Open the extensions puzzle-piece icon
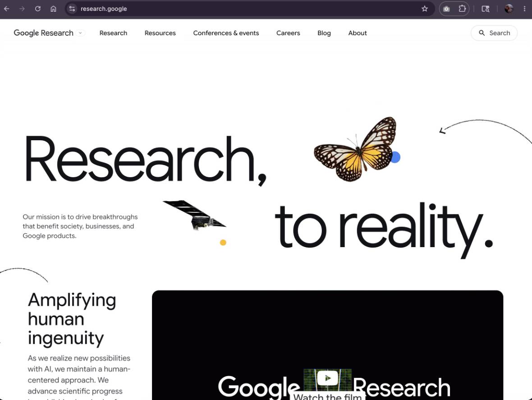This screenshot has width=532, height=400. pyautogui.click(x=462, y=9)
